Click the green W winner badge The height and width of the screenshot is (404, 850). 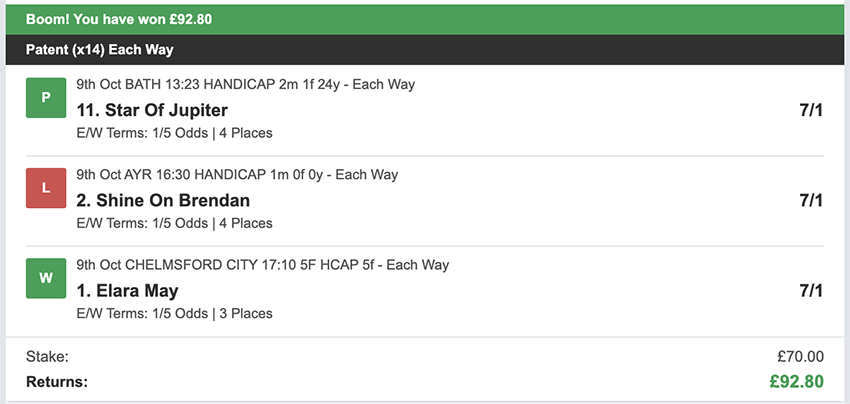click(x=44, y=278)
